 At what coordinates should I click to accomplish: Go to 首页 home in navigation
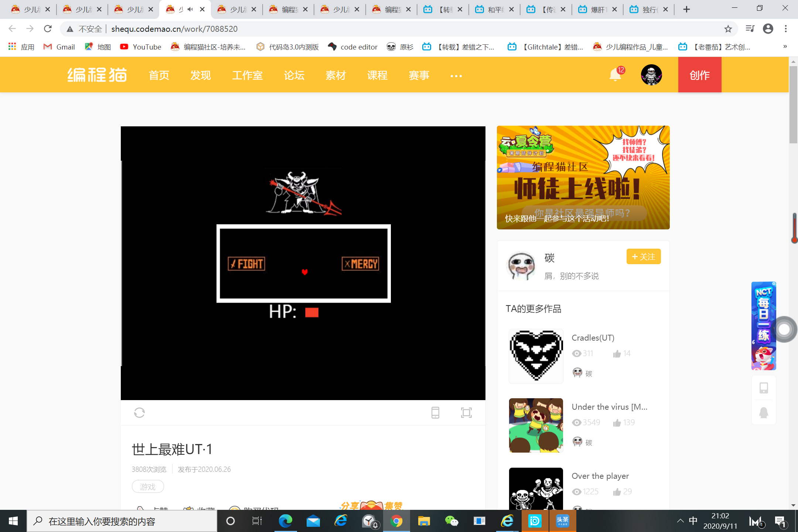click(159, 75)
